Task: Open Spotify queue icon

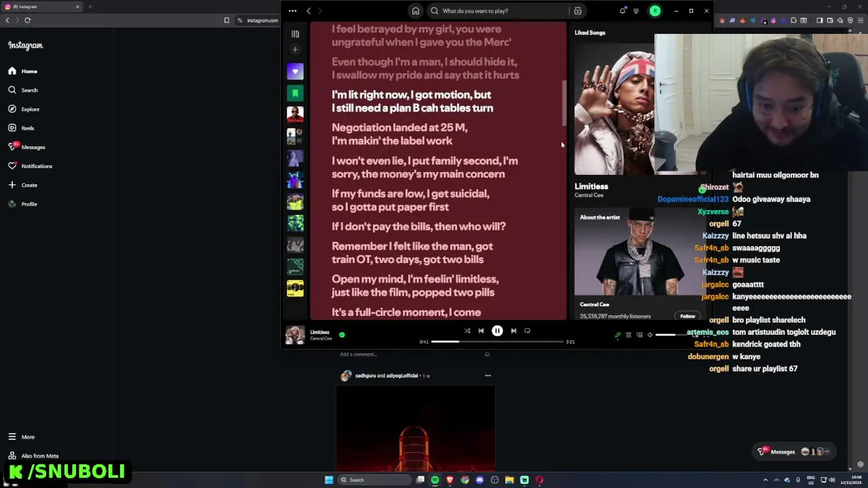Action: pos(629,335)
